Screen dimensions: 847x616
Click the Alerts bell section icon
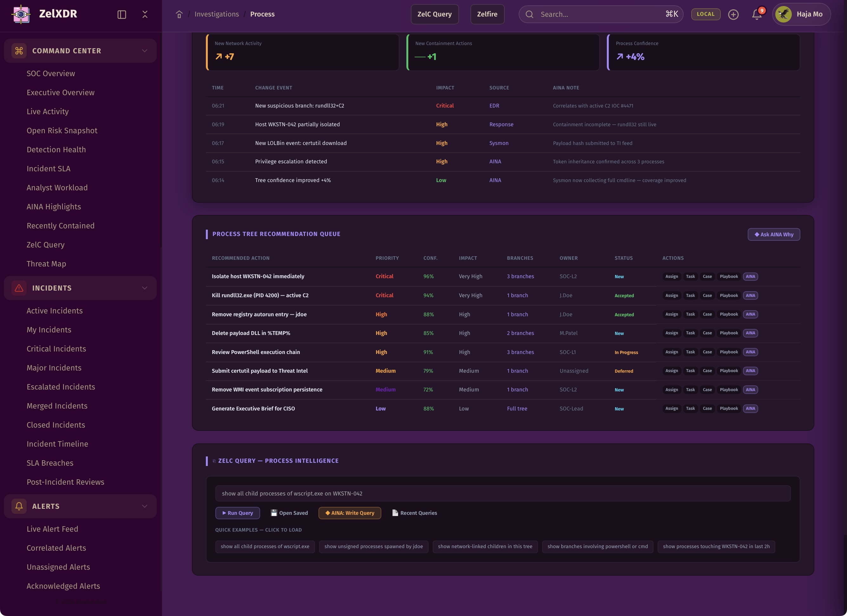(x=19, y=506)
